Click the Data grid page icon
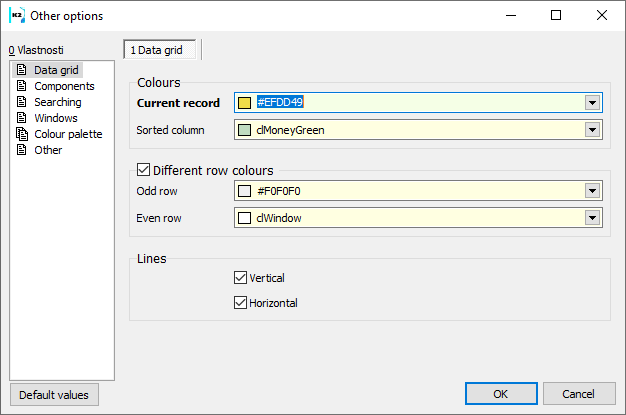 tap(21, 70)
